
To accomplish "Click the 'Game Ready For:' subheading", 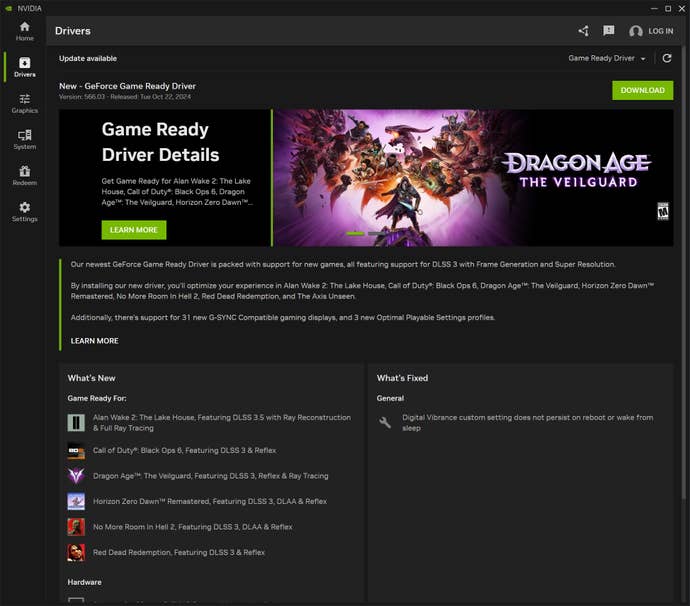I will point(97,398).
